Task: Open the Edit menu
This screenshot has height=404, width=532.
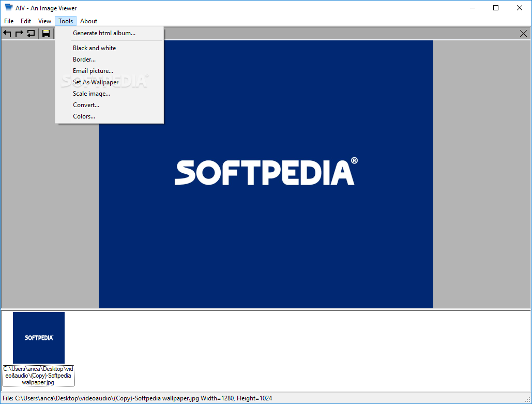Action: 26,21
